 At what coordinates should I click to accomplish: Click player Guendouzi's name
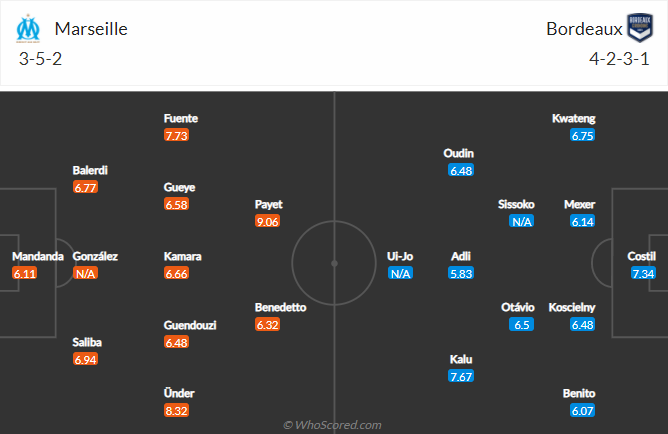(190, 325)
